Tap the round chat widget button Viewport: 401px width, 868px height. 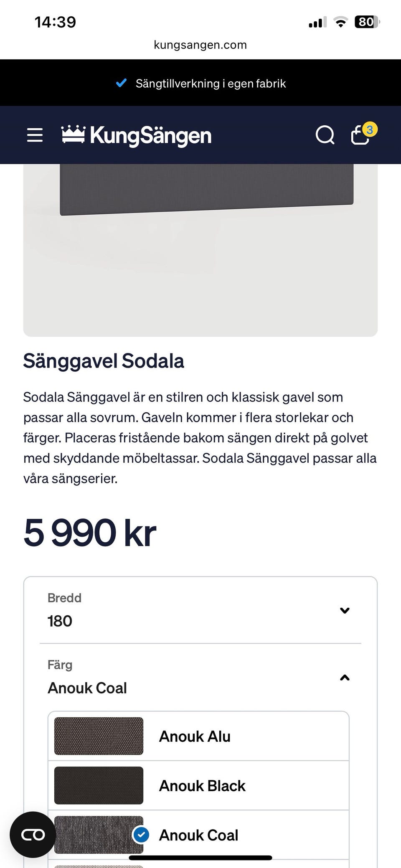[33, 835]
